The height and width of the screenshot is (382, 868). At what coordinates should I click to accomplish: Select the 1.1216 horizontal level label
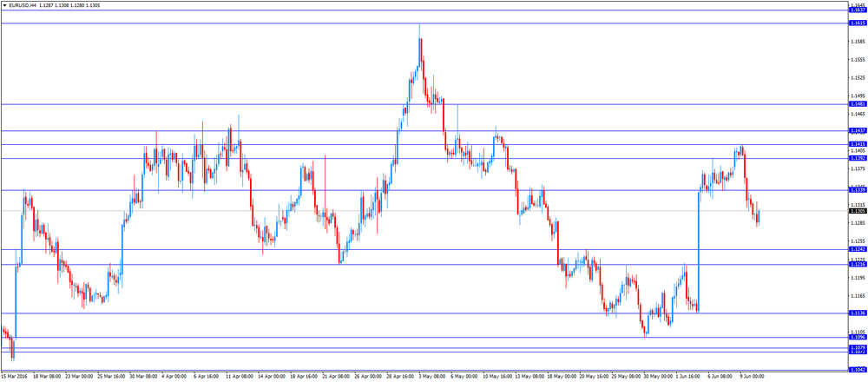click(x=858, y=264)
